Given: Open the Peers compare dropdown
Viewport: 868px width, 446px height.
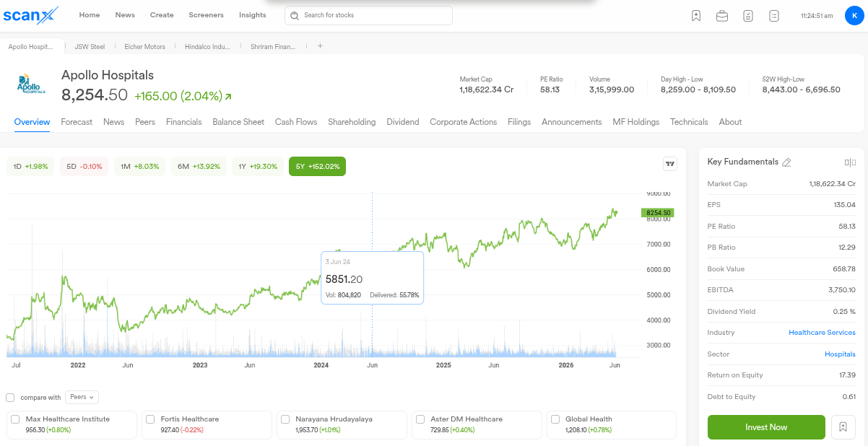Looking at the screenshot, I should (82, 397).
